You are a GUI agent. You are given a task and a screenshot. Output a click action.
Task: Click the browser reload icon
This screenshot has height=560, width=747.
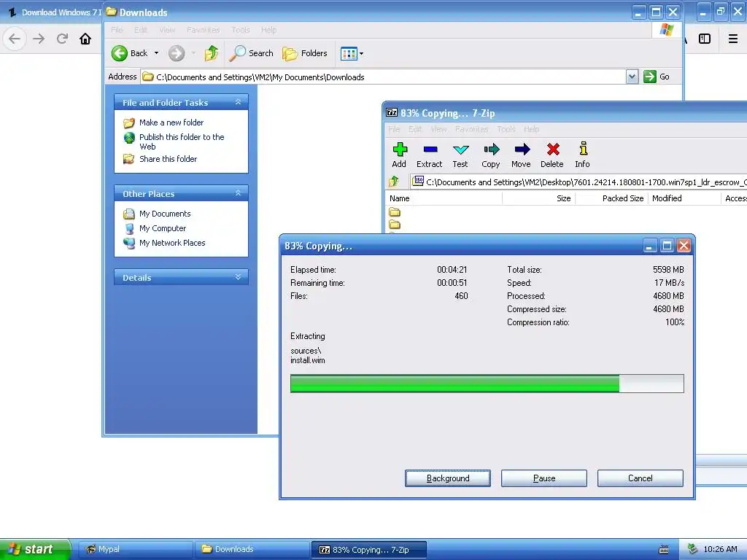(x=62, y=39)
